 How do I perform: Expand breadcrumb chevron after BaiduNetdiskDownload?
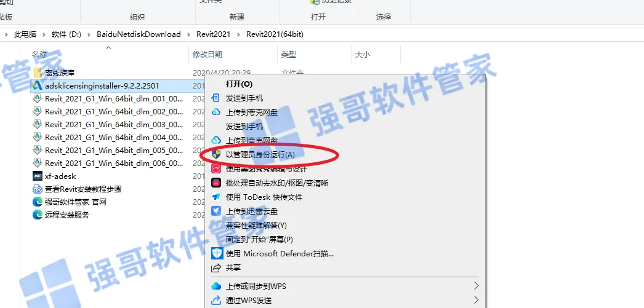coord(189,34)
